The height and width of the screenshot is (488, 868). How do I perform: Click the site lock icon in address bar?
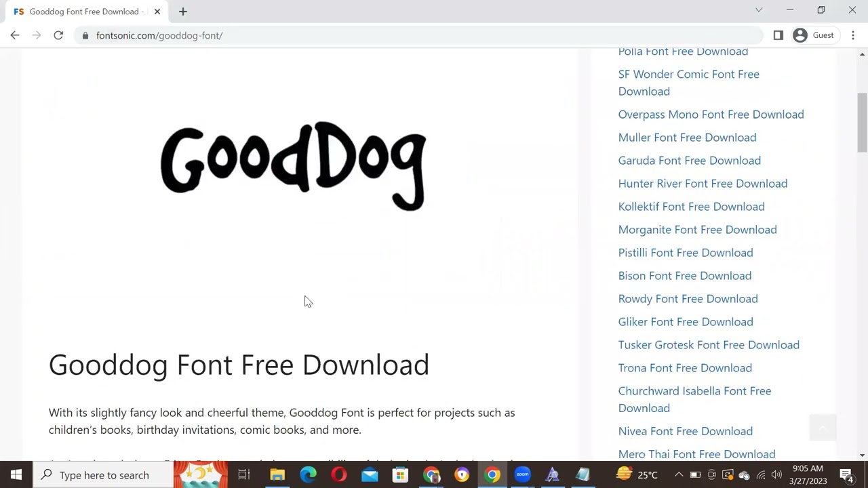[x=85, y=35]
